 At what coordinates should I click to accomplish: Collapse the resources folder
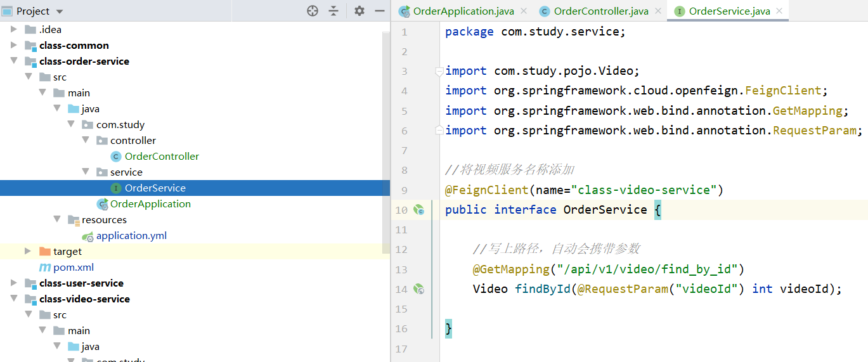point(57,219)
